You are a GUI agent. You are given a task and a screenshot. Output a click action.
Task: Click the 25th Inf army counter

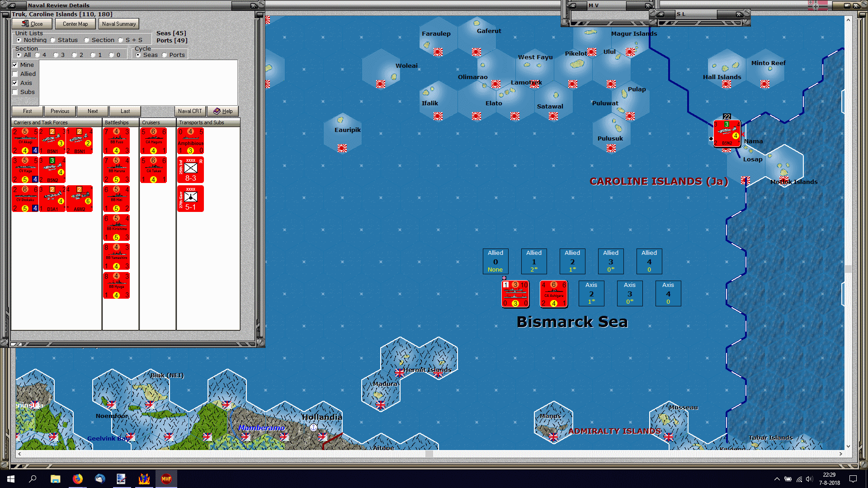pyautogui.click(x=190, y=170)
